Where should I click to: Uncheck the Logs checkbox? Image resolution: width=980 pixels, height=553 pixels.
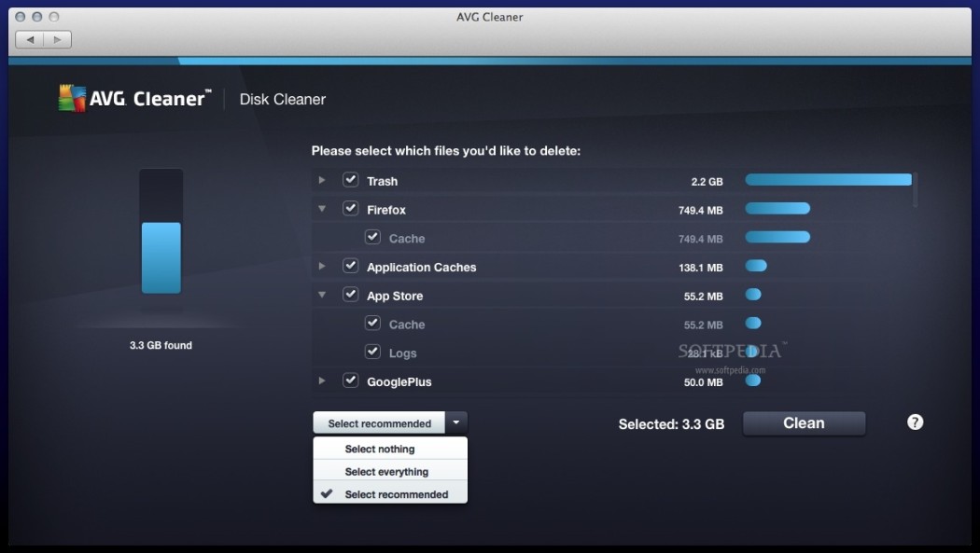tap(372, 352)
